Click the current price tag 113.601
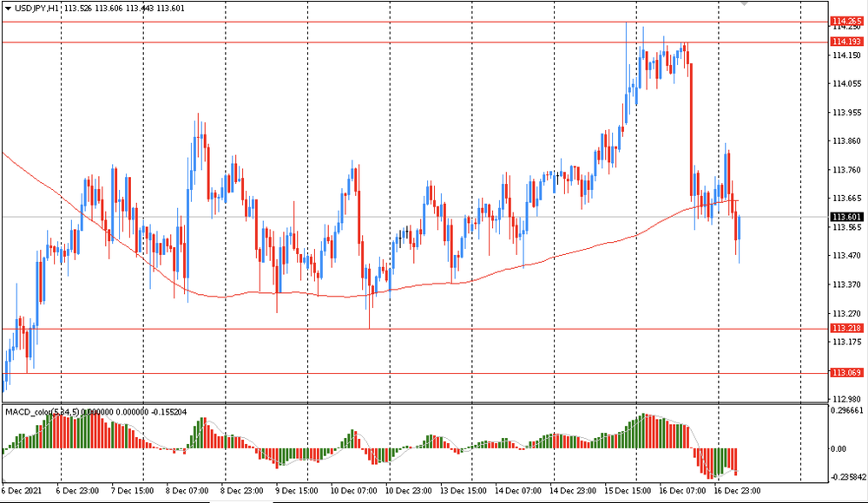The height and width of the screenshot is (503, 868). pyautogui.click(x=846, y=217)
